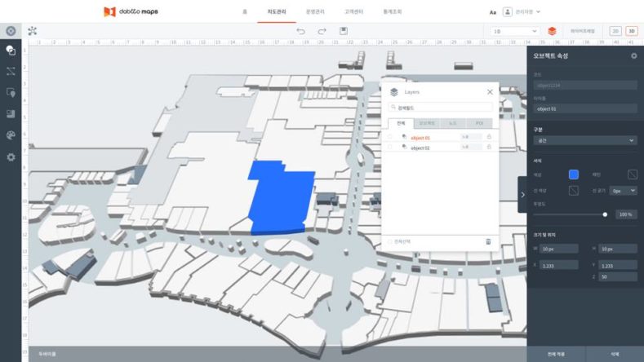Switch to 3D view mode
644x362 pixels.
coord(631,31)
